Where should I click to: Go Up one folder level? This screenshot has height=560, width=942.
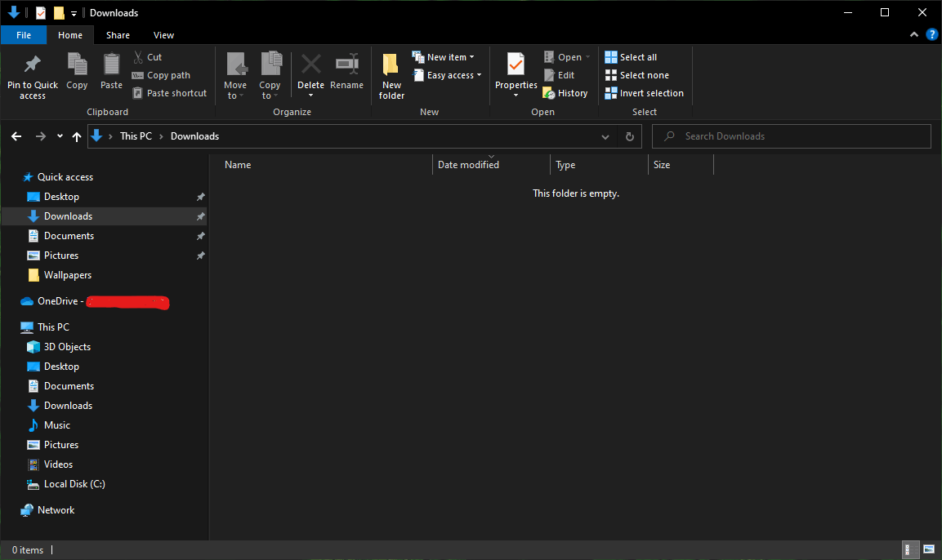pos(76,137)
